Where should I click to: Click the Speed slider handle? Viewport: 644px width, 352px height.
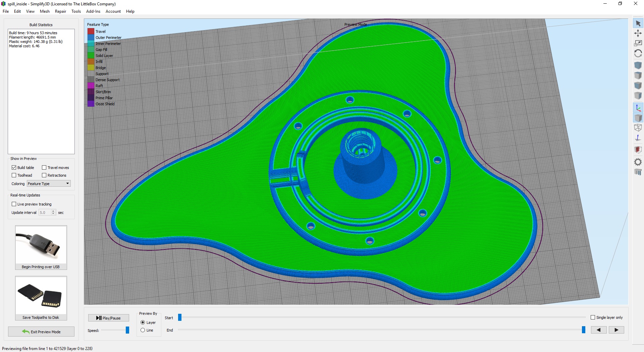(127, 330)
